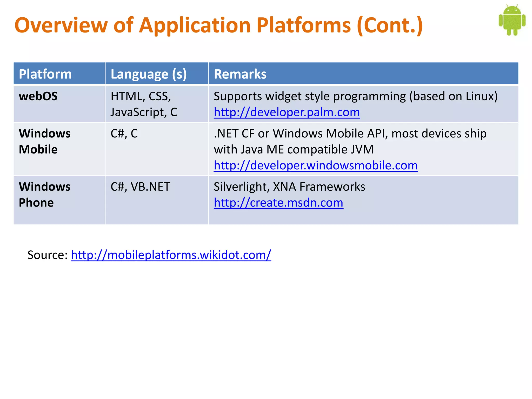Select the 'Platform' column header
This screenshot has height=399, width=532.
[x=59, y=74]
